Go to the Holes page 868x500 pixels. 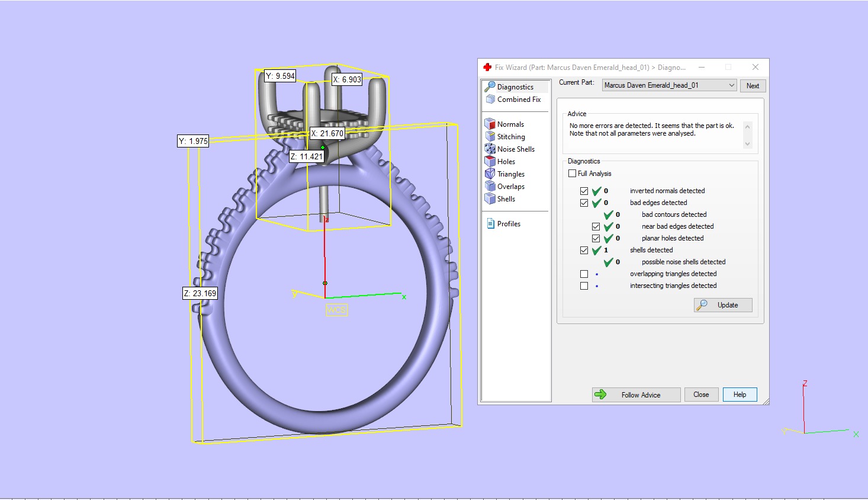pos(506,162)
